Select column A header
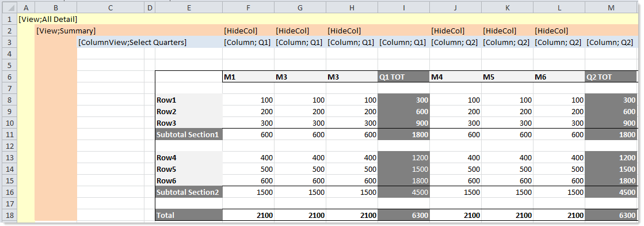Screen dimensions: 644x226 [x=26, y=7]
